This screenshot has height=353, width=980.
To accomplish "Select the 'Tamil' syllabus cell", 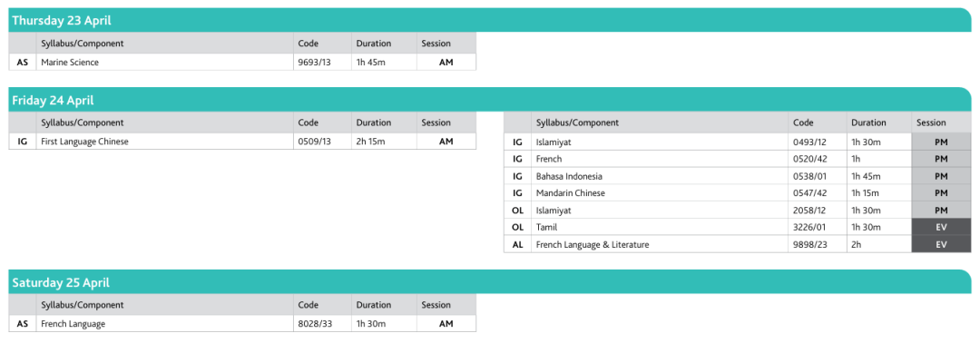I will tap(660, 228).
